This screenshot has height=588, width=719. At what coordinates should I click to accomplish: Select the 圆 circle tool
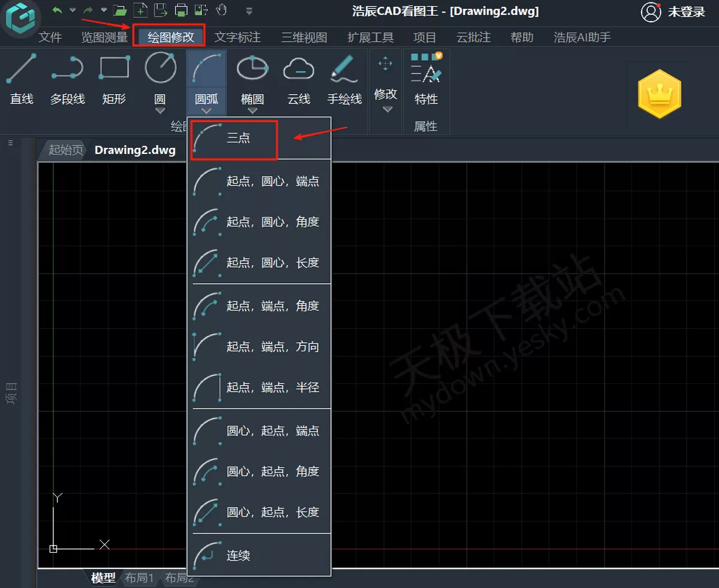click(160, 77)
